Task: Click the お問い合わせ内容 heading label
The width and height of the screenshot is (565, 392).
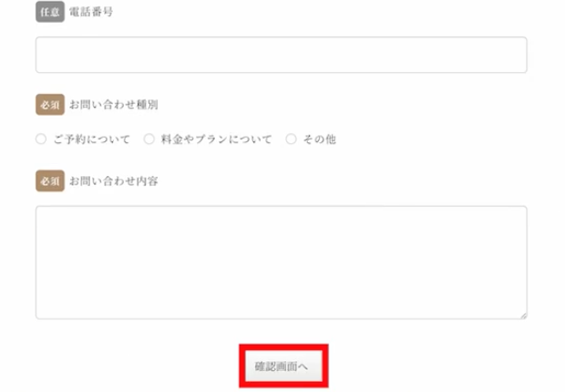Action: (x=114, y=181)
